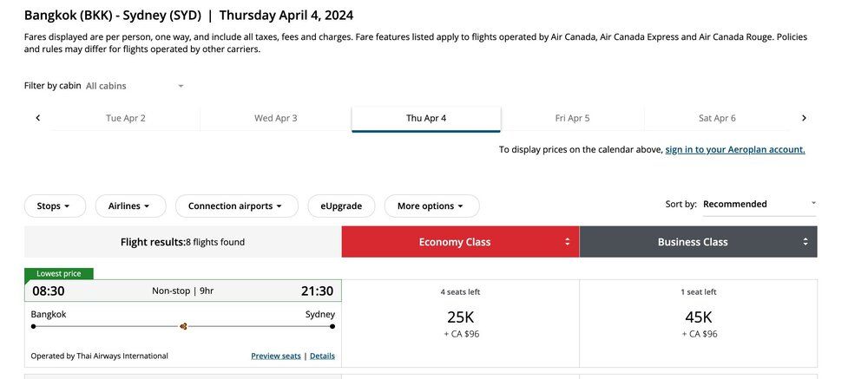
Task: Select 25K Economy fare option
Action: [x=460, y=317]
